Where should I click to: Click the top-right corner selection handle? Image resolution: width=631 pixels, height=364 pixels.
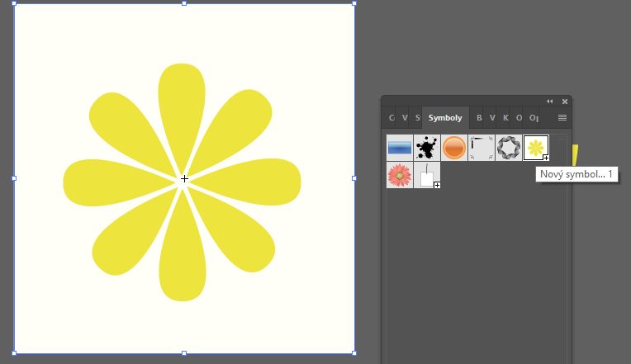coord(354,3)
